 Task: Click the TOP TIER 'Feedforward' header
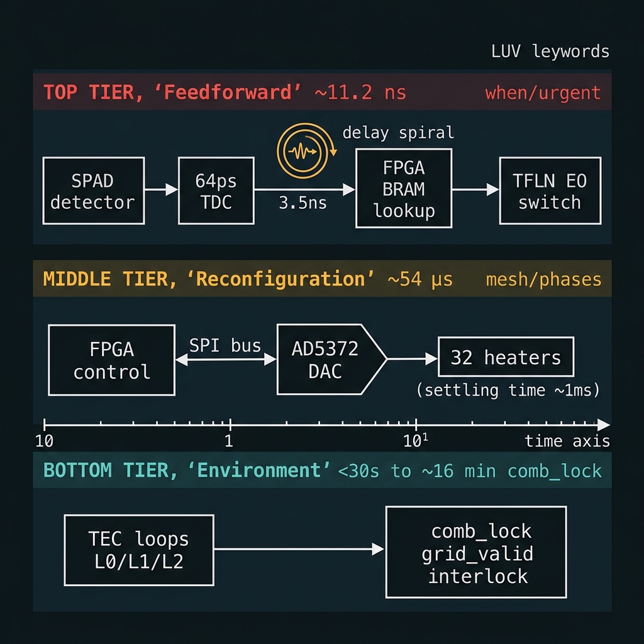[x=322, y=92]
